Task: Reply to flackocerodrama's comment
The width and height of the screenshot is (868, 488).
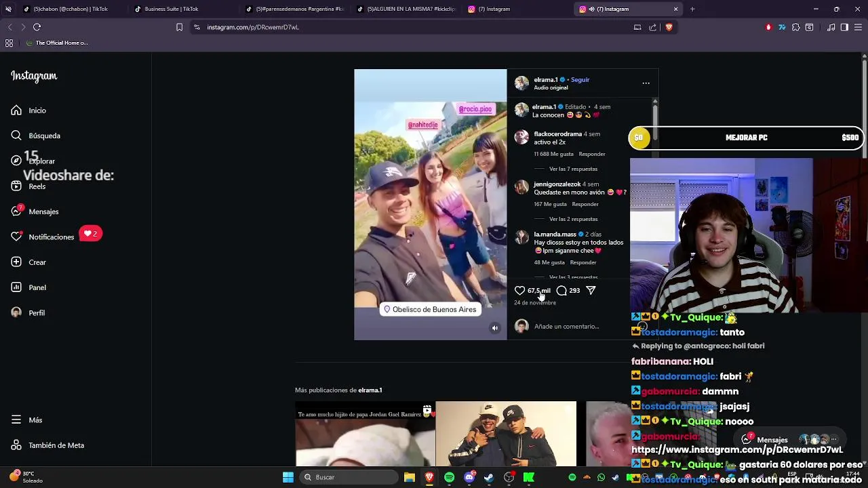Action: point(592,154)
